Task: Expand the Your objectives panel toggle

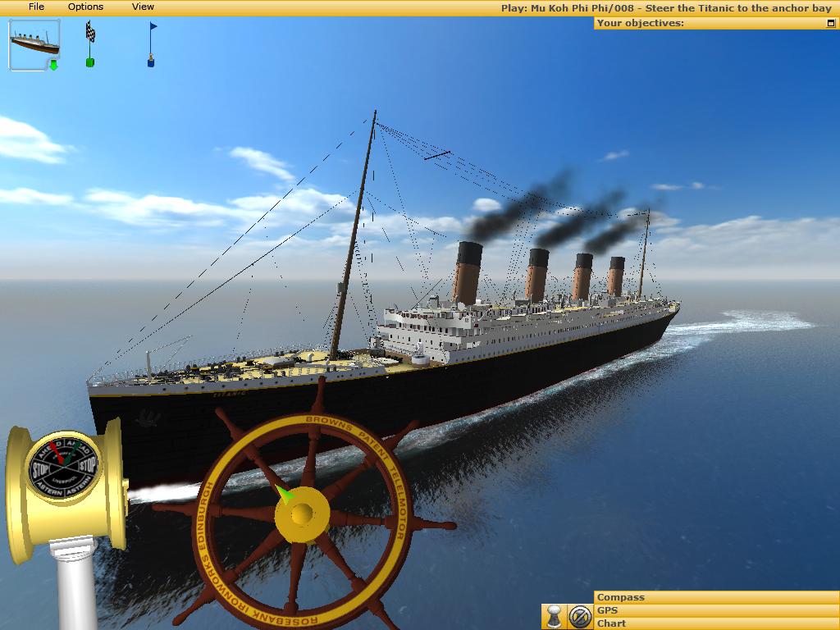Action: pyautogui.click(x=831, y=23)
